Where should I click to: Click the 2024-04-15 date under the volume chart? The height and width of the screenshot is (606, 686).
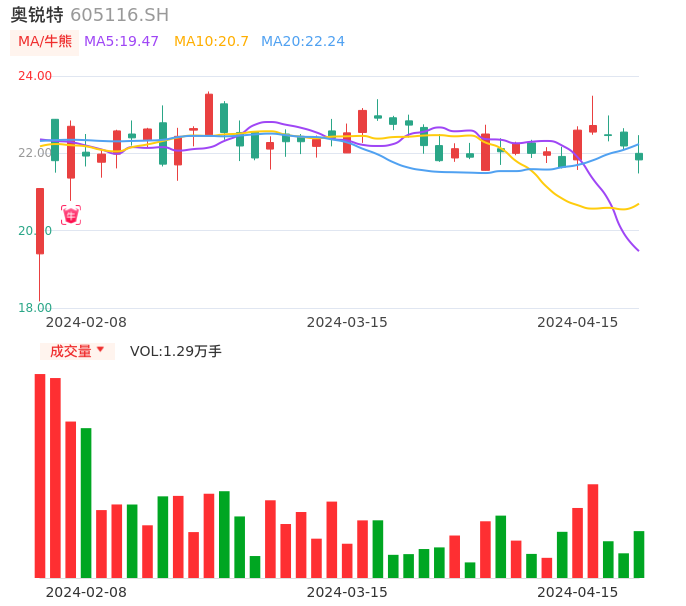(578, 592)
